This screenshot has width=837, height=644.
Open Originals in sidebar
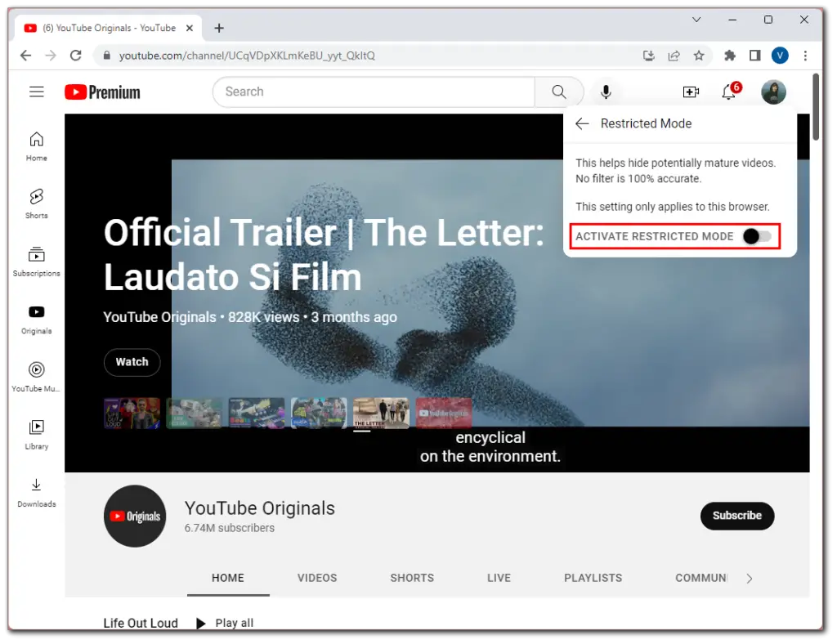(36, 319)
